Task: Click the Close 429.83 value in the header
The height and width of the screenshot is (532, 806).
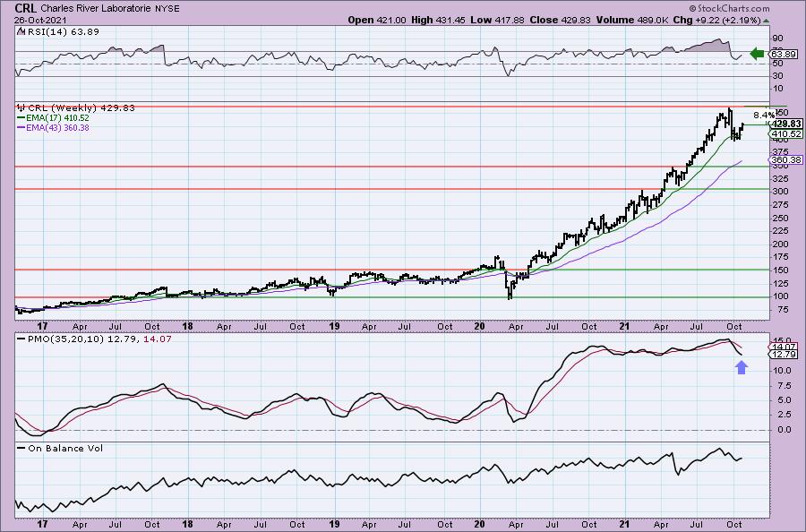Action: (561, 20)
